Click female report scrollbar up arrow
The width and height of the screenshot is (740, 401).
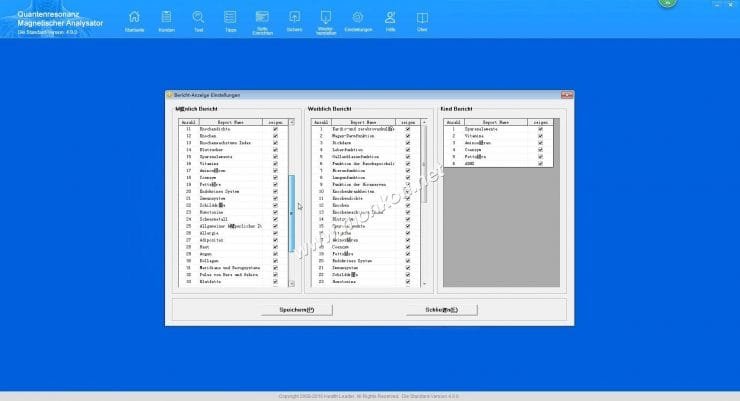coord(424,122)
